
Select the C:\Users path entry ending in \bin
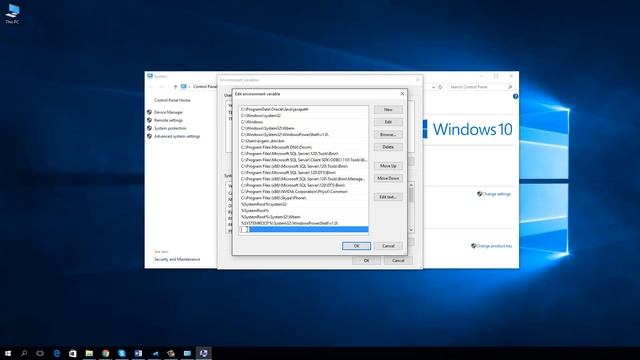pos(304,141)
